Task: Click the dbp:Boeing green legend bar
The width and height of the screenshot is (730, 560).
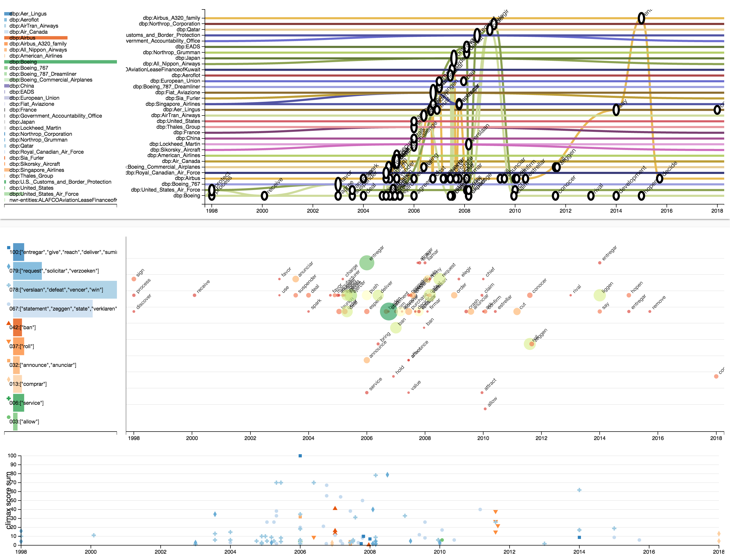Action: [60, 62]
